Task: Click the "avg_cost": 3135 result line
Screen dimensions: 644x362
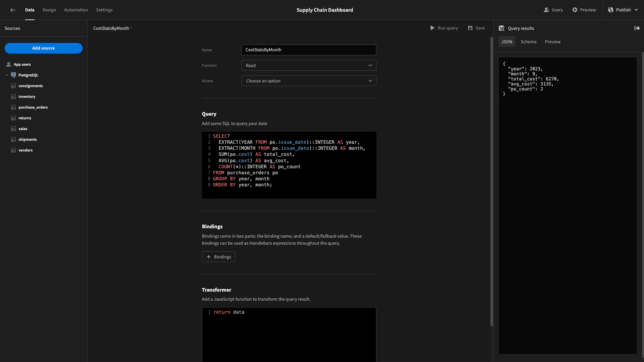Action: (531, 84)
